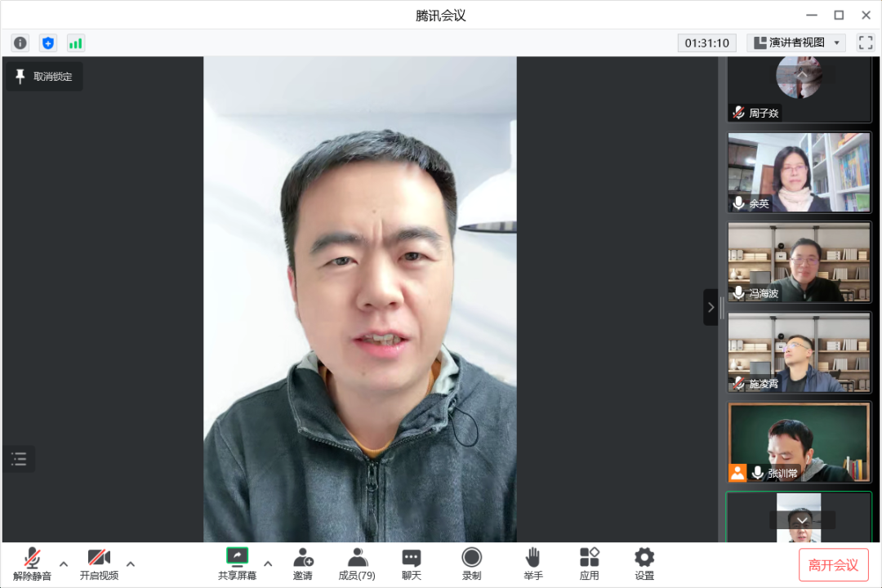Expand audio options arrow beside 解除静音
This screenshot has height=588, width=882.
coord(64,563)
